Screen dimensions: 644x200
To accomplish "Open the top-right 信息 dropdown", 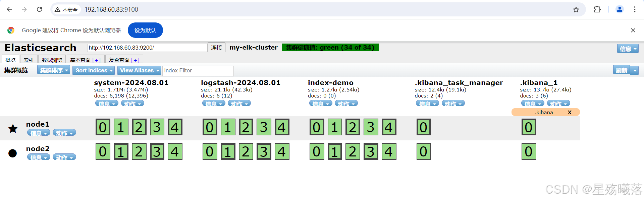I will point(628,49).
